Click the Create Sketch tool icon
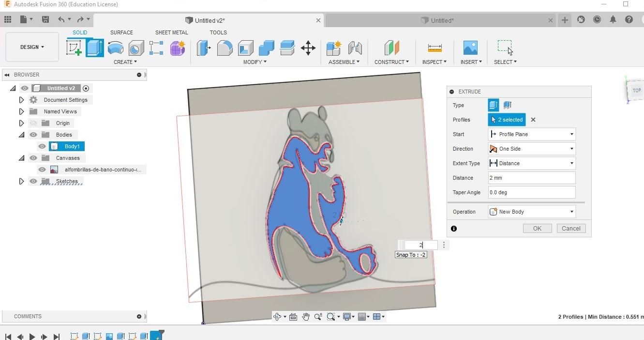 [74, 48]
